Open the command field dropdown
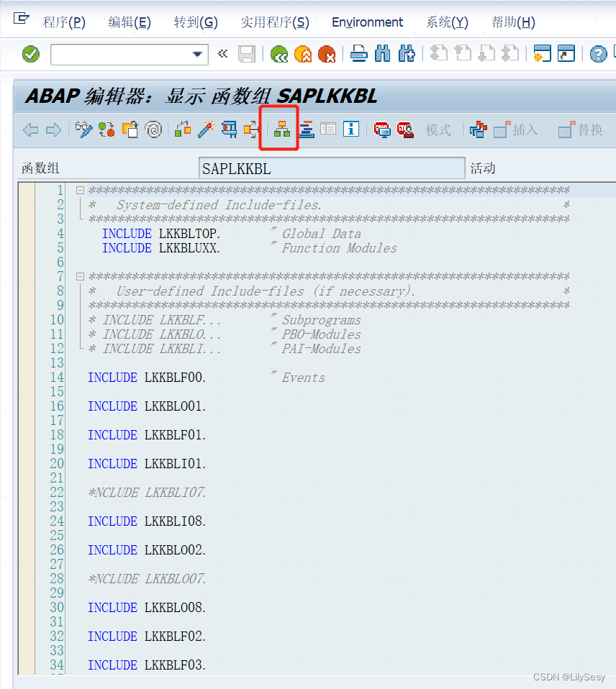 196,53
